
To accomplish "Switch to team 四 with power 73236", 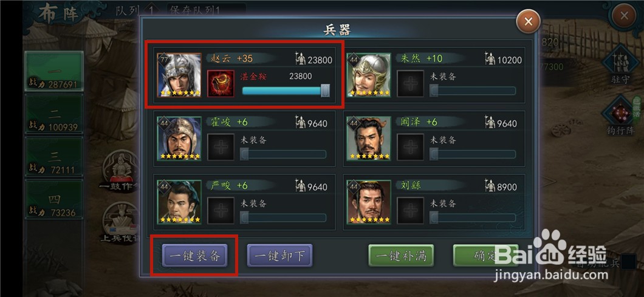I will click(x=54, y=199).
